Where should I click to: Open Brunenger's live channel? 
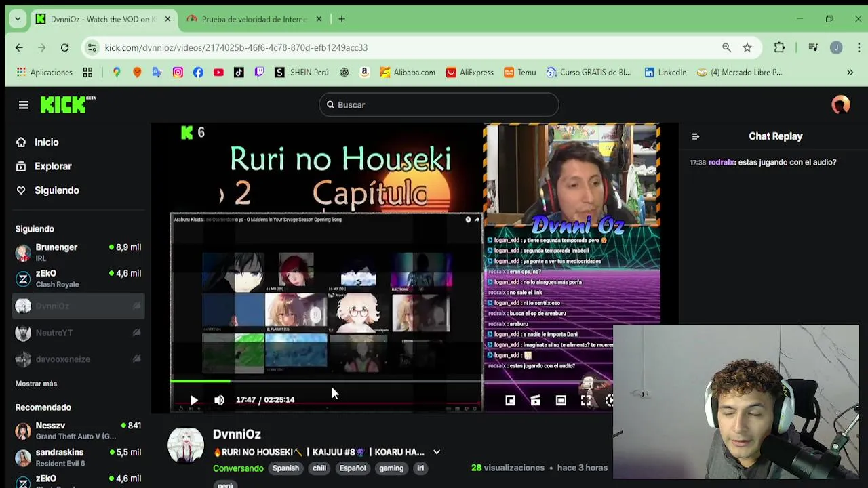point(78,252)
